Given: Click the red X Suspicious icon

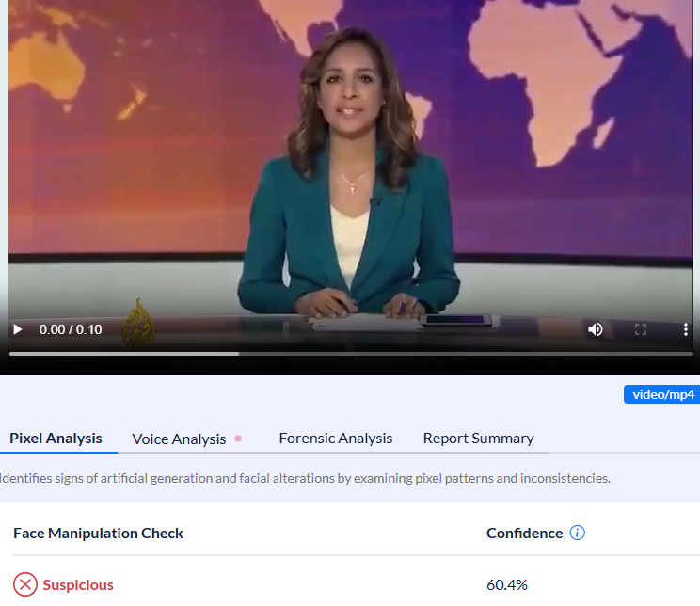Looking at the screenshot, I should pyautogui.click(x=25, y=584).
